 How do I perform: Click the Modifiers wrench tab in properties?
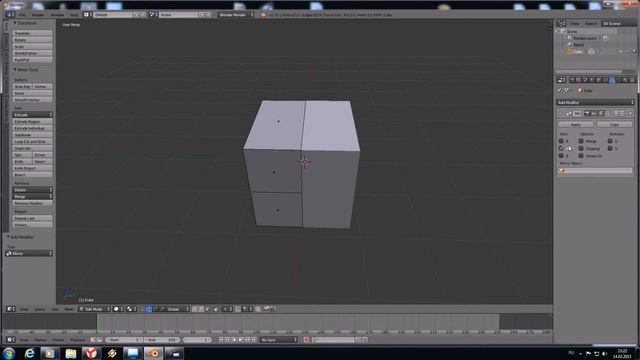coord(611,80)
